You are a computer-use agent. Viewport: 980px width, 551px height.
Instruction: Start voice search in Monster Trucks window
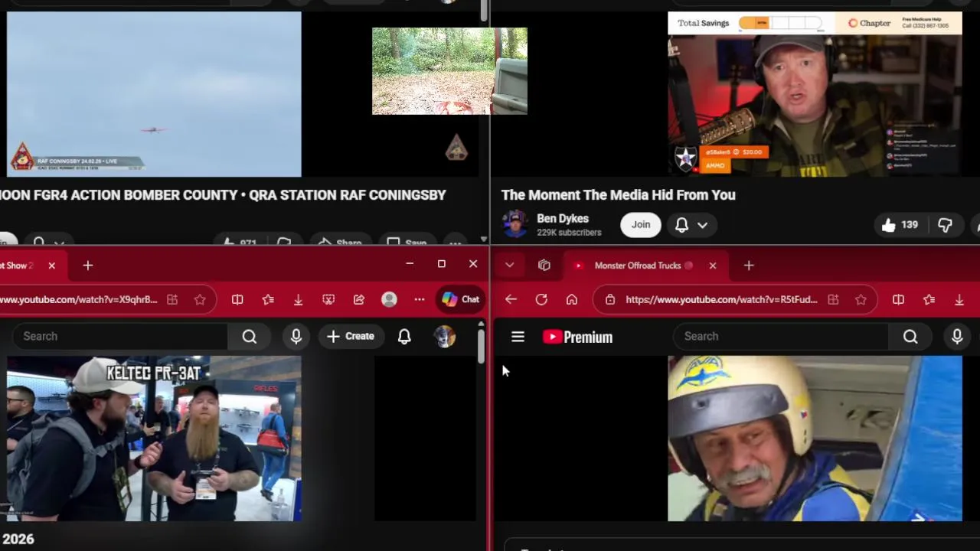point(957,336)
